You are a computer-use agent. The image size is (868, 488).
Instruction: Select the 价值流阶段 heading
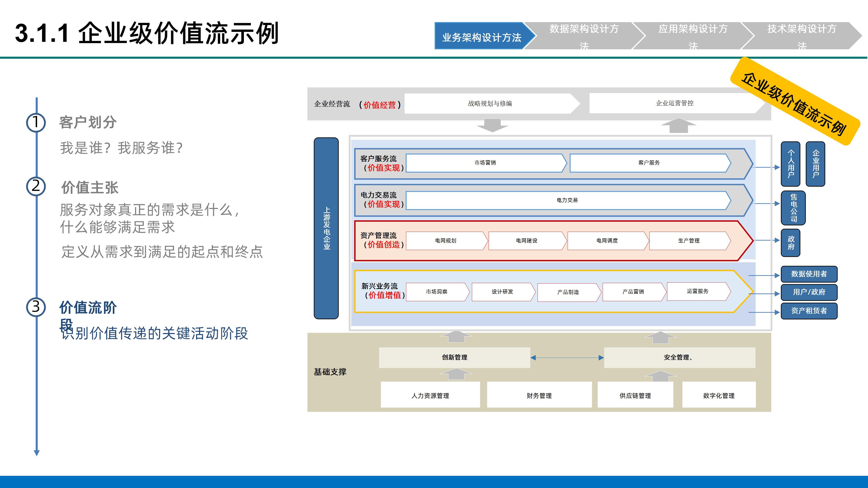click(88, 316)
